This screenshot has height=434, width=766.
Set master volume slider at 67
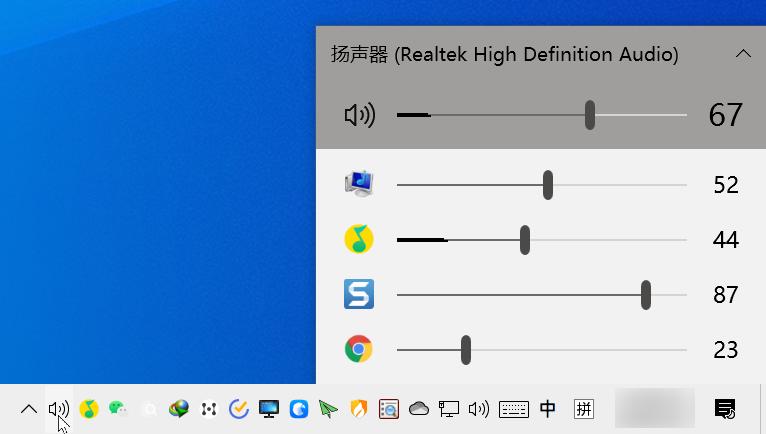pyautogui.click(x=590, y=115)
